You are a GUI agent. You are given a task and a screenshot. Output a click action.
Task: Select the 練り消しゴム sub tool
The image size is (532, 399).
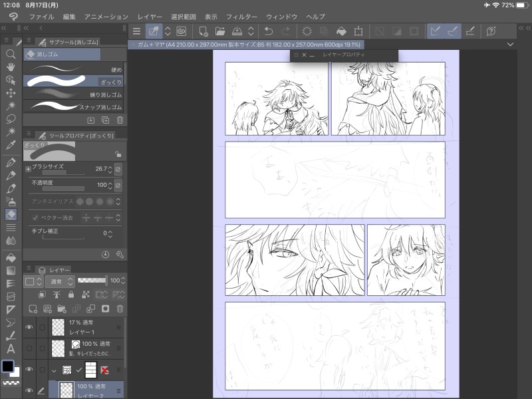coord(73,94)
